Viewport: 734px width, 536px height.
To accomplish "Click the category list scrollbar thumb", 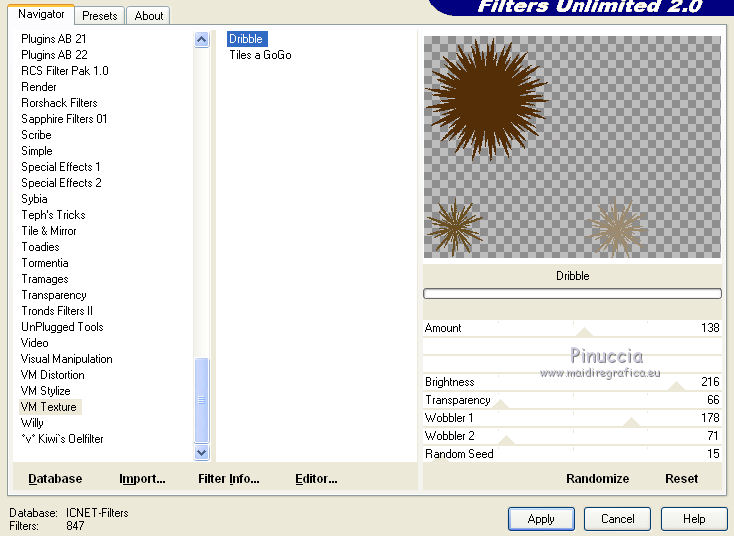I will [x=201, y=400].
